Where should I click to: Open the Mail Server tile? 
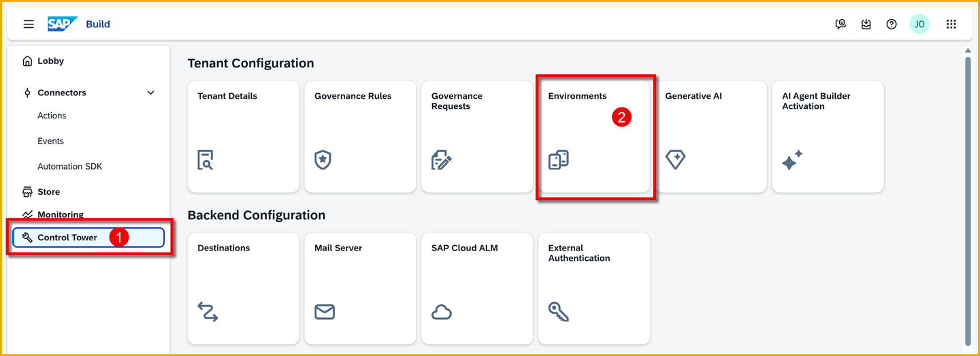click(360, 289)
